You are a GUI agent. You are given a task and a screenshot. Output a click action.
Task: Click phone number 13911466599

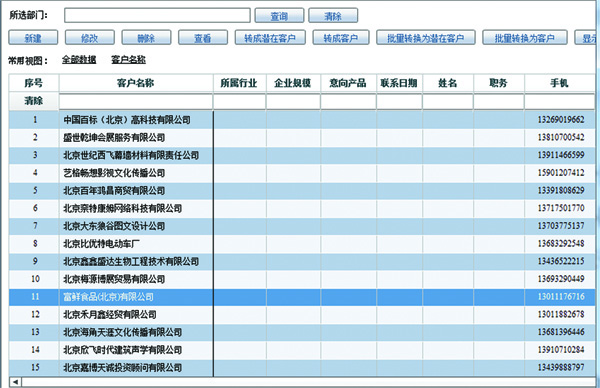coord(561,155)
